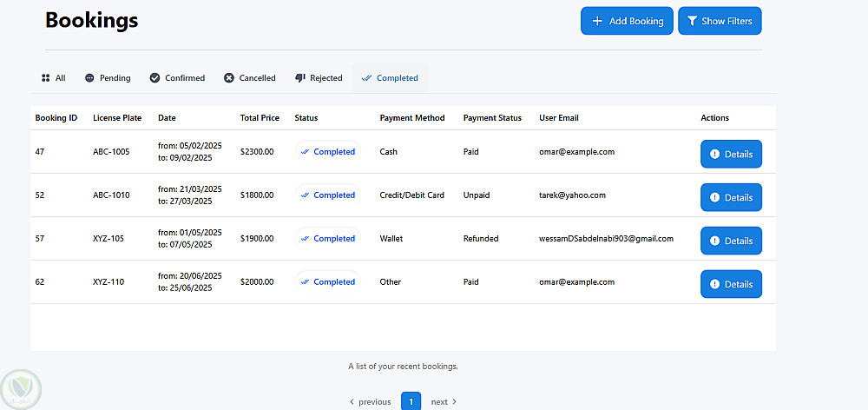Open Details for booking 52
Image resolution: width=868 pixels, height=410 pixels.
[x=731, y=197]
